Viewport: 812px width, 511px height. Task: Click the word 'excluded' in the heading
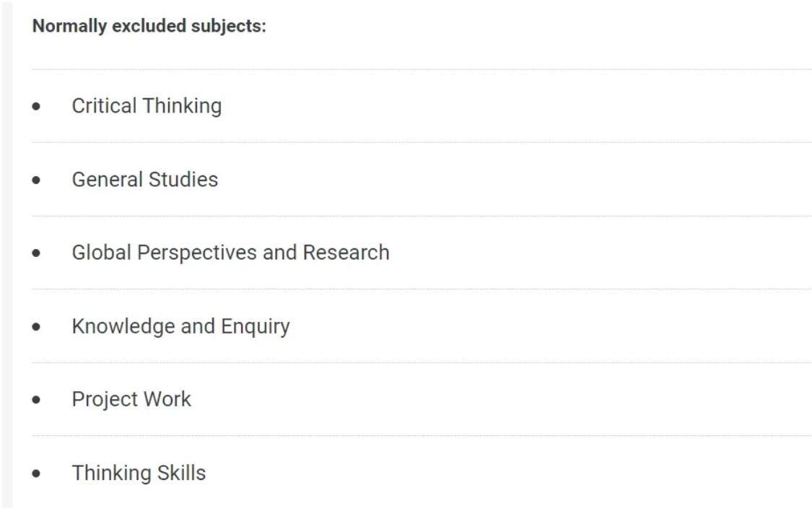[x=149, y=26]
